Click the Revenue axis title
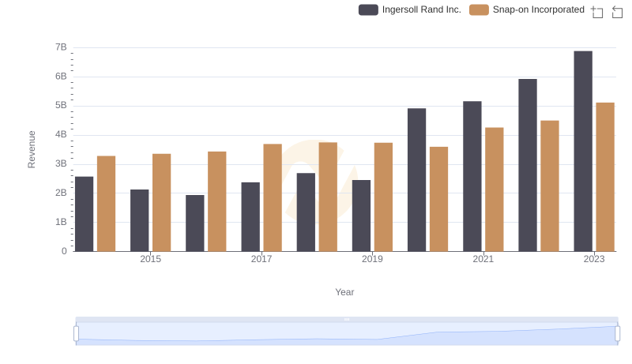 click(32, 149)
